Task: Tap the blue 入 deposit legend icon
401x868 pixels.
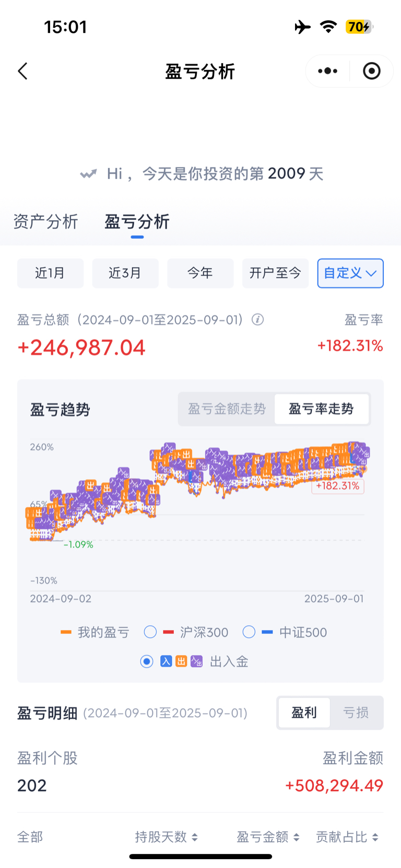Action: [x=166, y=661]
